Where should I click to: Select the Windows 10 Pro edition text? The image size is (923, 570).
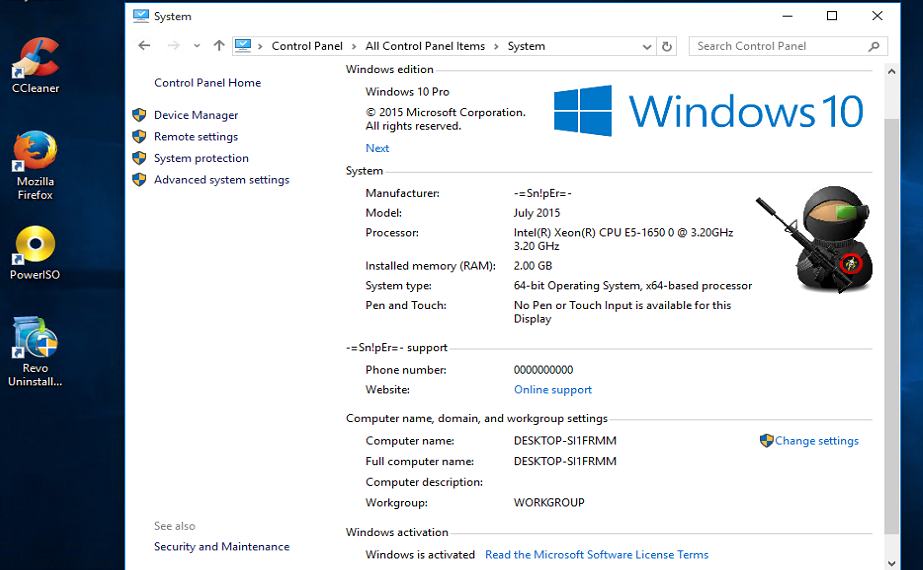pos(407,92)
